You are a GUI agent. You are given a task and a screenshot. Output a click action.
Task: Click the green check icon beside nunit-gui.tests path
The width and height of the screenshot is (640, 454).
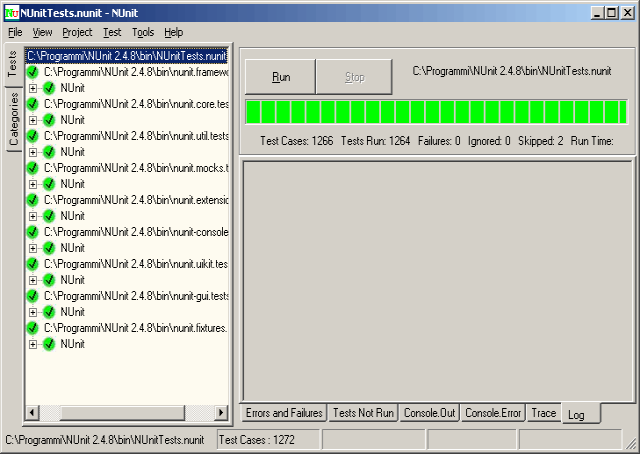(x=32, y=296)
